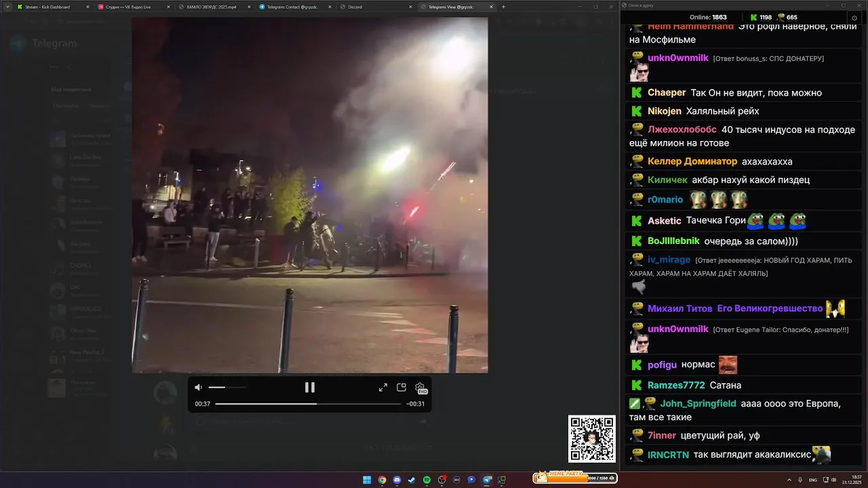The image size is (868, 488).
Task: Click the Online: 1863 counter
Action: coord(708,17)
